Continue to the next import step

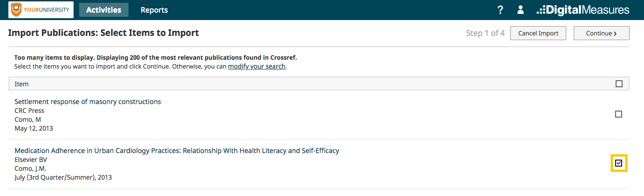point(602,33)
